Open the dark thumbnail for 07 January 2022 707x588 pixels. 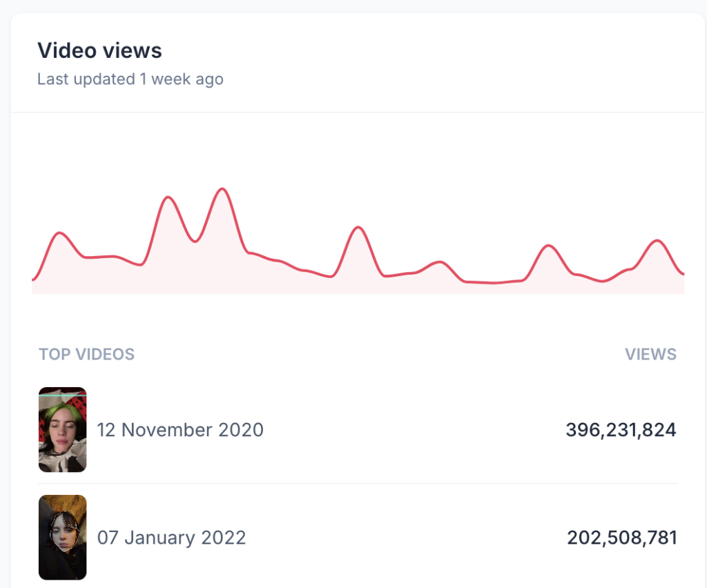coord(62,537)
